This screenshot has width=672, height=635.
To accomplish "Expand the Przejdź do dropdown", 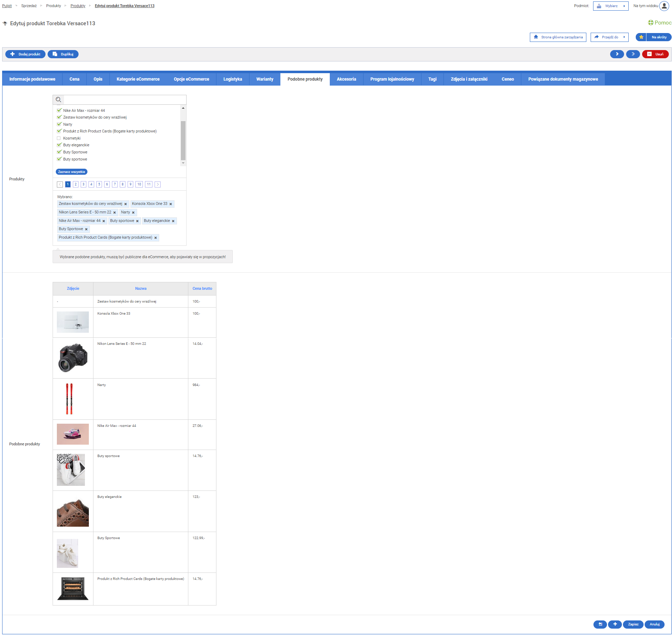I will 609,37.
